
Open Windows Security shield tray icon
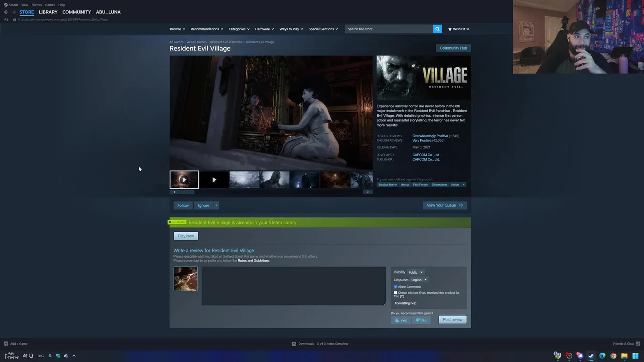click(x=58, y=356)
